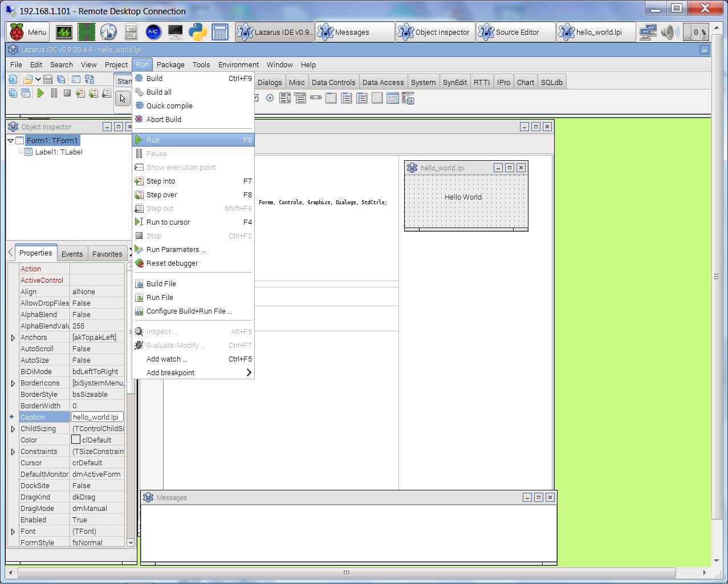Click the Pause toolbar icon
Screen dimensions: 728x584
(54, 93)
